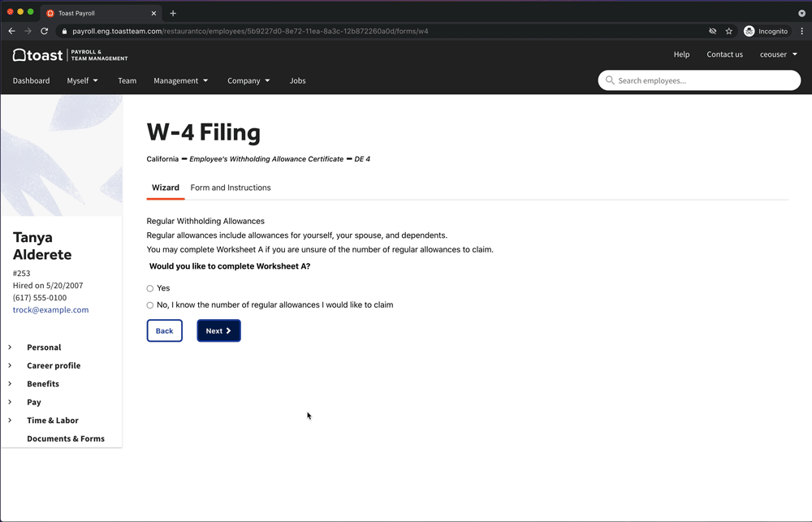This screenshot has width=812, height=522.
Task: Open the ceouser account dropdown
Action: [x=778, y=54]
